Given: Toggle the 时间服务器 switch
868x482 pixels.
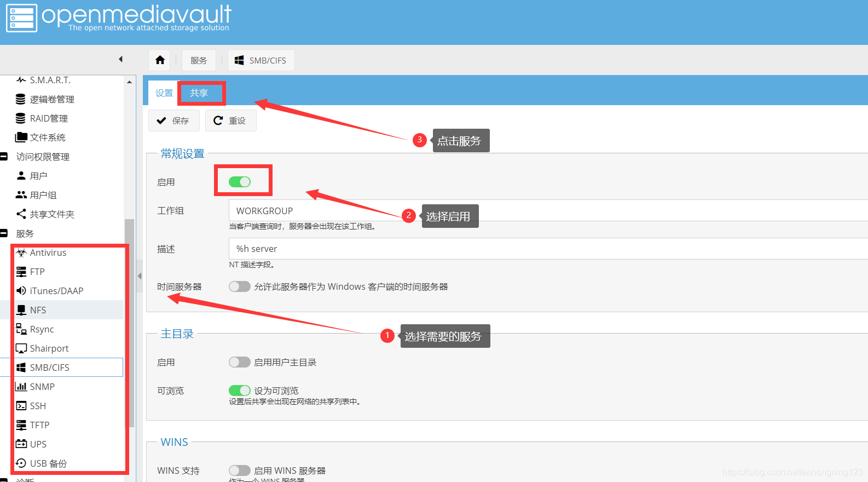Looking at the screenshot, I should click(x=240, y=286).
